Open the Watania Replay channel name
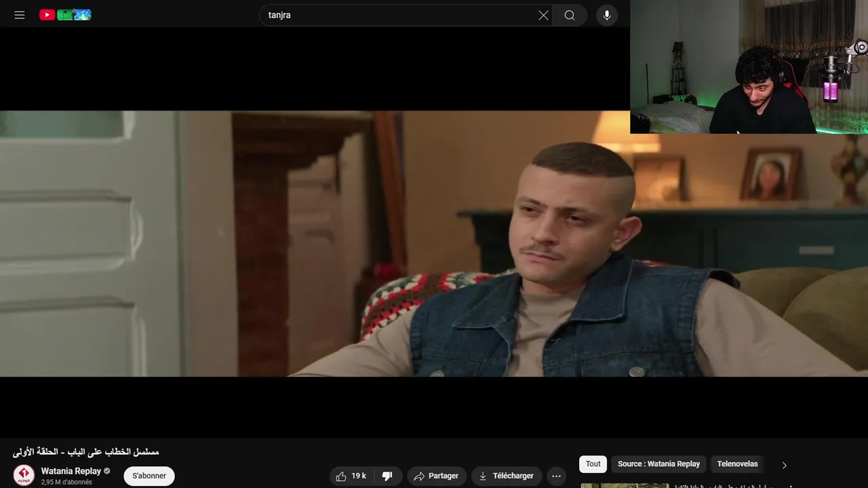This screenshot has width=868, height=488. point(71,471)
